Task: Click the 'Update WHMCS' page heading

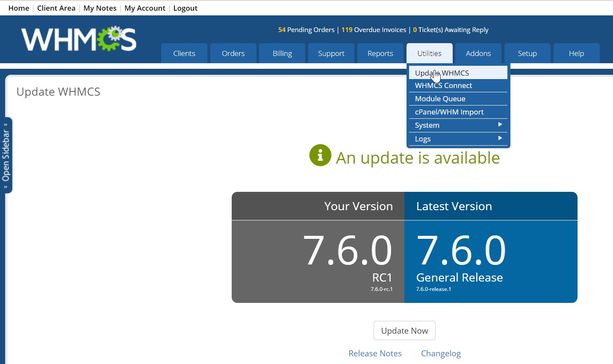Action: coord(58,92)
